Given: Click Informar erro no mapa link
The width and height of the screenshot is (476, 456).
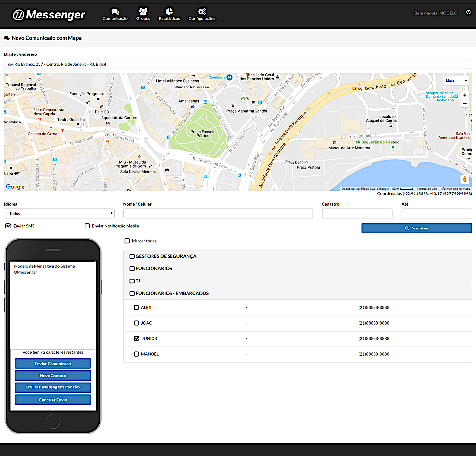Looking at the screenshot, I should 455,189.
